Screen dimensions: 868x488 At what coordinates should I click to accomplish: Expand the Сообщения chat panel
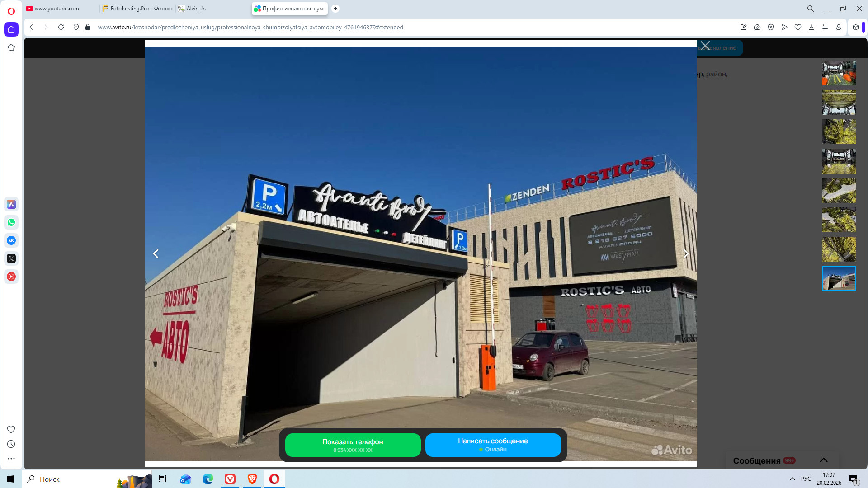[x=823, y=460]
